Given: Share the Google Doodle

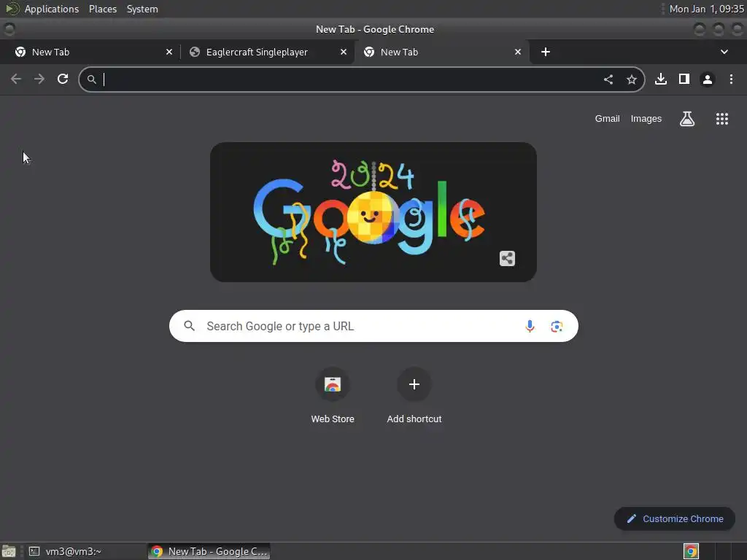Looking at the screenshot, I should tap(508, 259).
